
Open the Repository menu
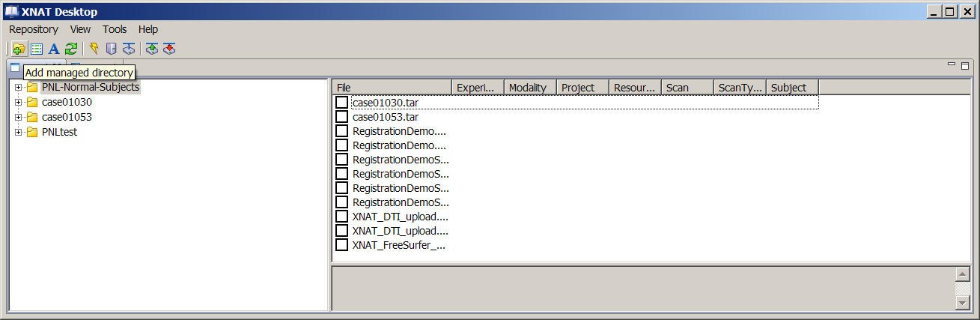pyautogui.click(x=34, y=29)
